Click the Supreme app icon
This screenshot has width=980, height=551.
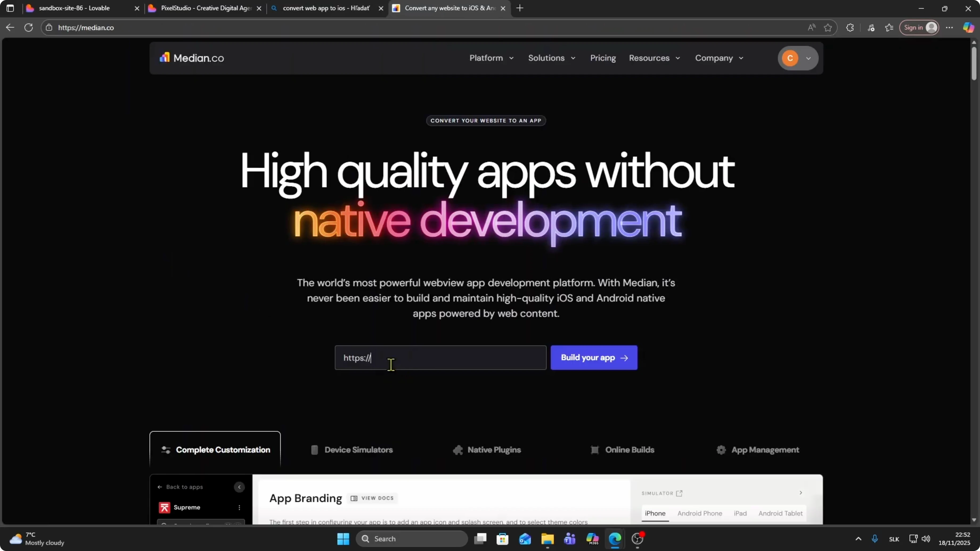tap(164, 507)
